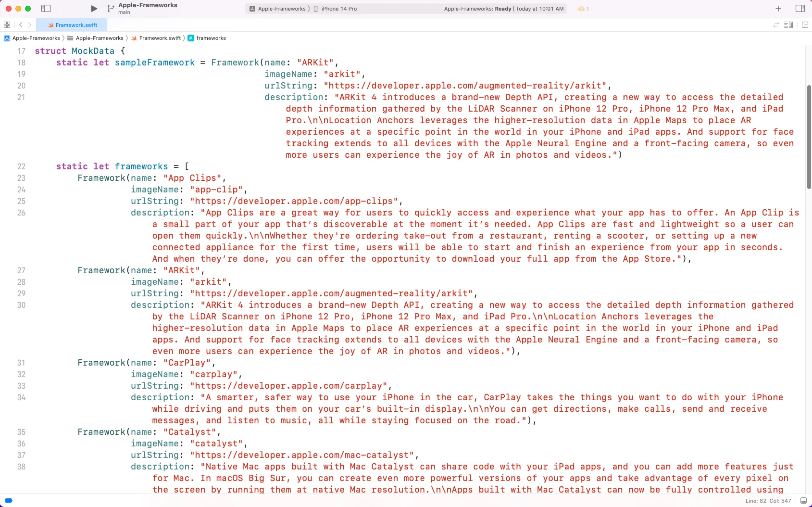The height and width of the screenshot is (507, 812).
Task: Open the frameworks symbol breadcrumb
Action: tap(207, 38)
